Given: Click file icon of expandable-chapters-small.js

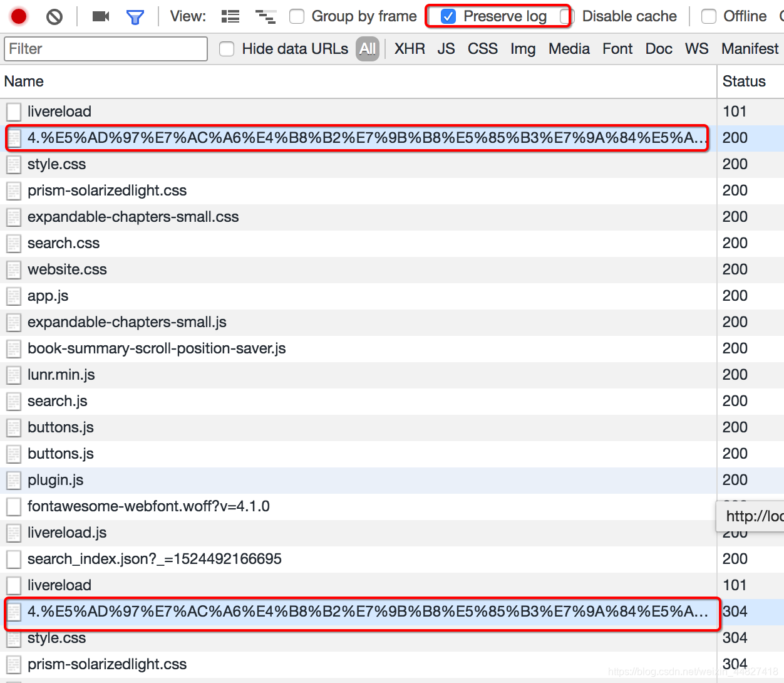Looking at the screenshot, I should pos(14,322).
